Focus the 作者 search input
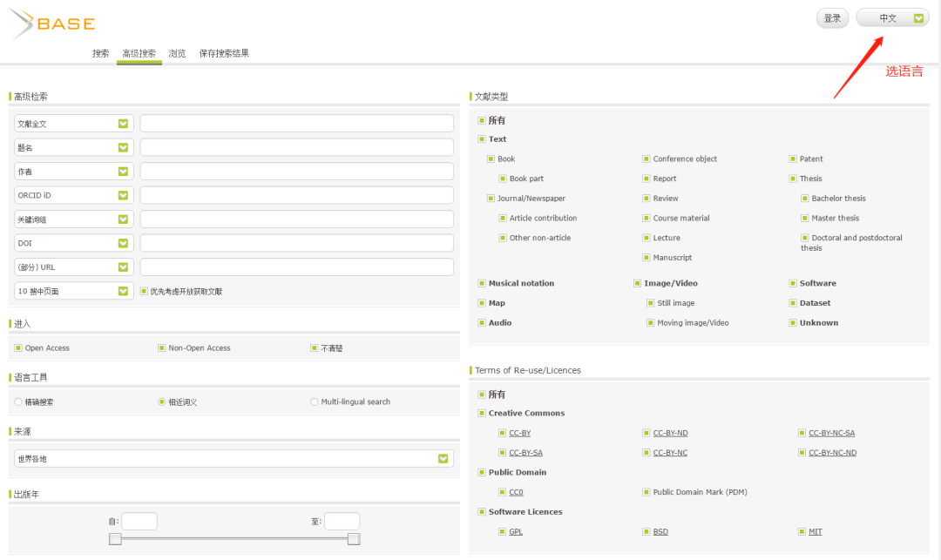The width and height of the screenshot is (941, 560). [296, 172]
